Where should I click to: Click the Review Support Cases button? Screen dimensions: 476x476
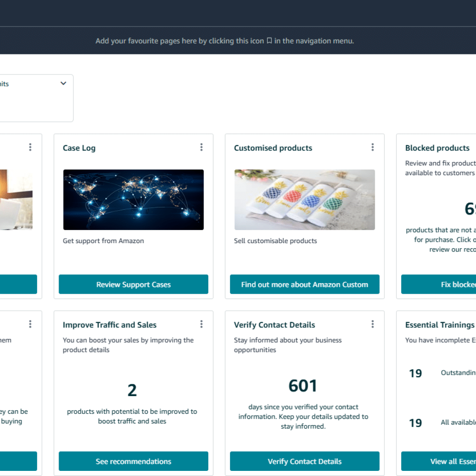point(133,284)
